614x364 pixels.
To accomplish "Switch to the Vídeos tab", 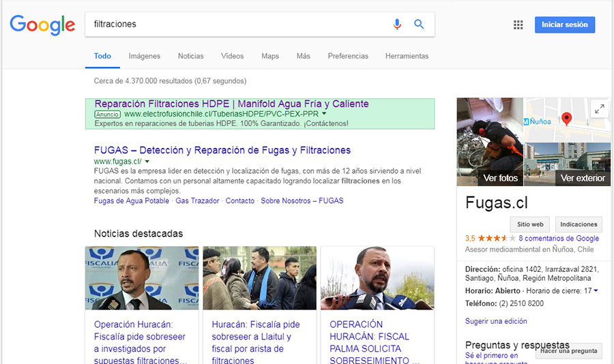I will 232,56.
